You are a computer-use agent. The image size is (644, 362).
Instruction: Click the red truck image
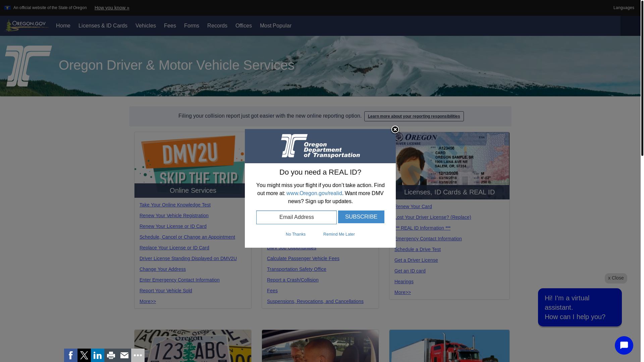tap(449, 346)
